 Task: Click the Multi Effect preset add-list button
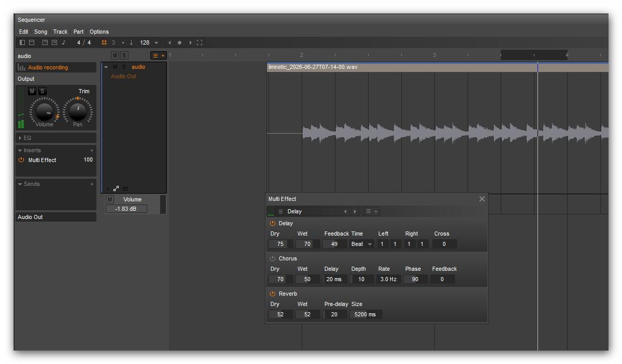click(371, 211)
